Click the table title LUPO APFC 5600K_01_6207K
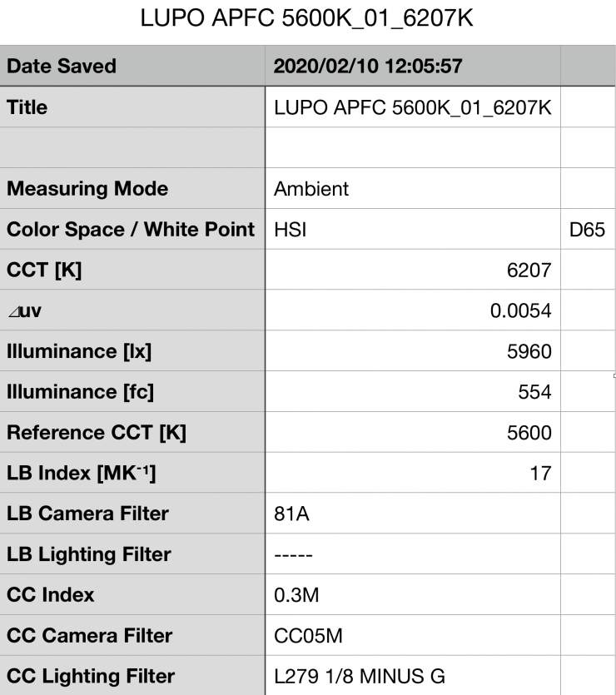The width and height of the screenshot is (616, 695). [x=308, y=19]
